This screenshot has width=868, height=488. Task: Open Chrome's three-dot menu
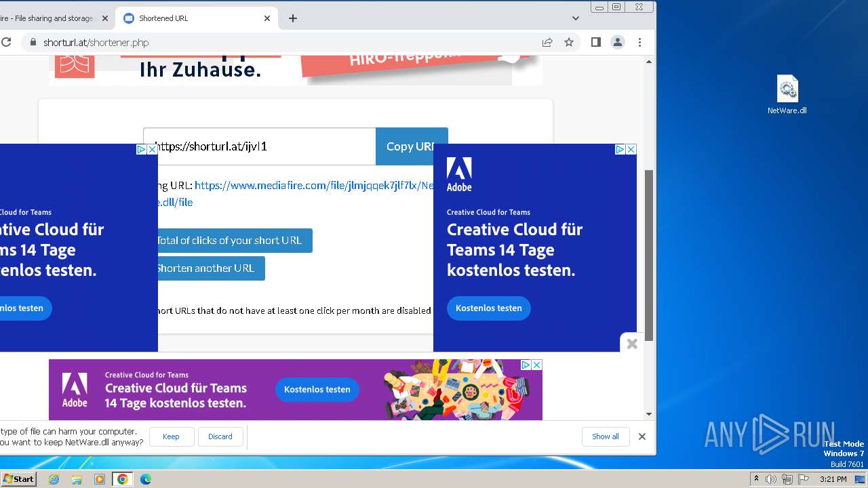[x=639, y=42]
